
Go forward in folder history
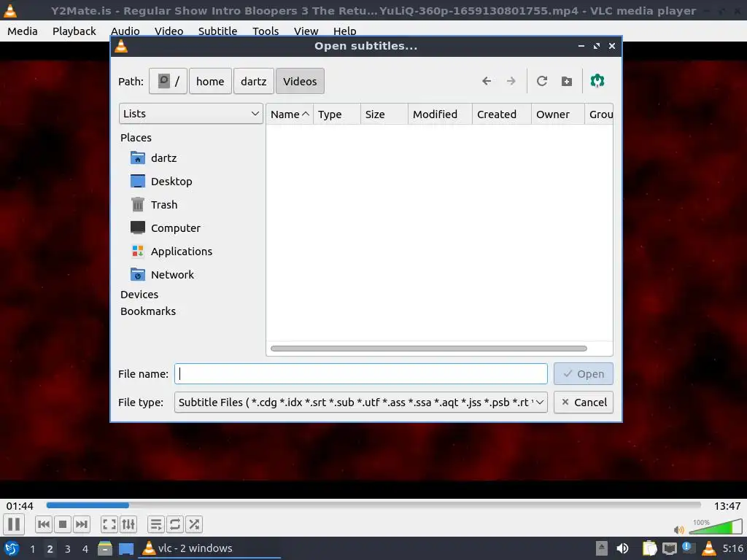pyautogui.click(x=511, y=81)
